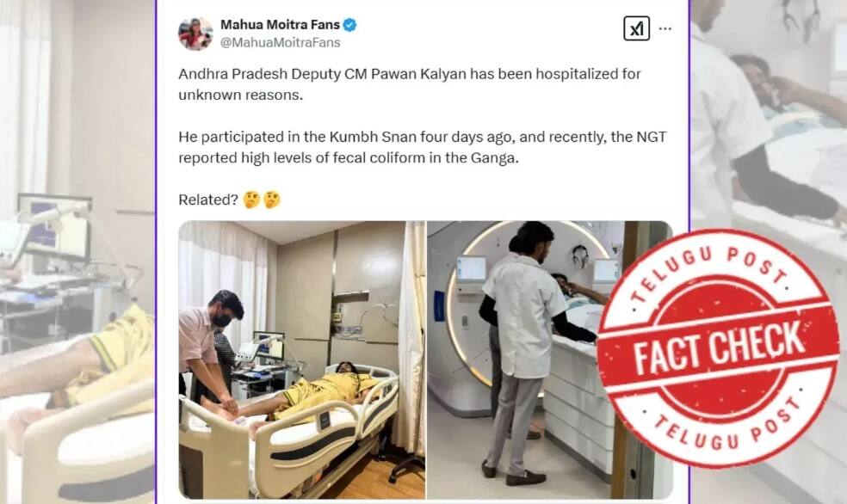The height and width of the screenshot is (504, 847).
Task: Click the Telugu Post Fact Check stamp
Action: 718,348
